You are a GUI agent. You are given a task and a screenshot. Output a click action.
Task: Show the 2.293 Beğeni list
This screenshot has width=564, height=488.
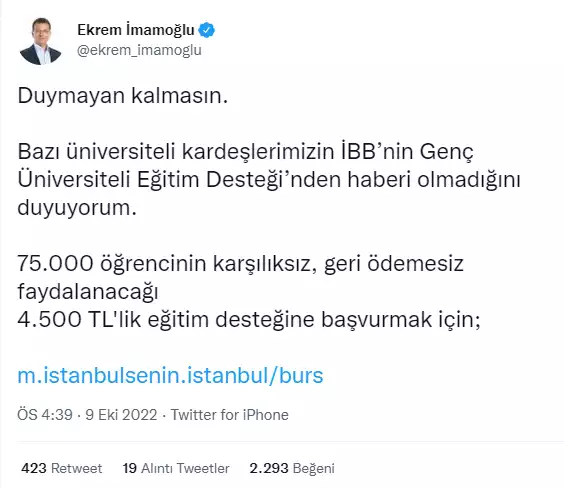(292, 468)
